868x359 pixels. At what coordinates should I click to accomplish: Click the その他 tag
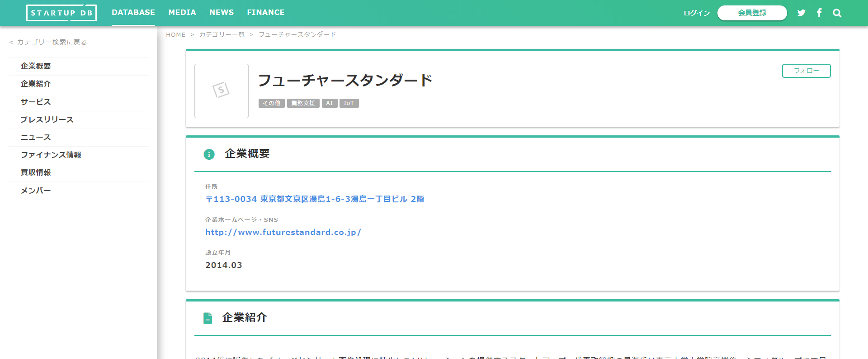coord(271,103)
